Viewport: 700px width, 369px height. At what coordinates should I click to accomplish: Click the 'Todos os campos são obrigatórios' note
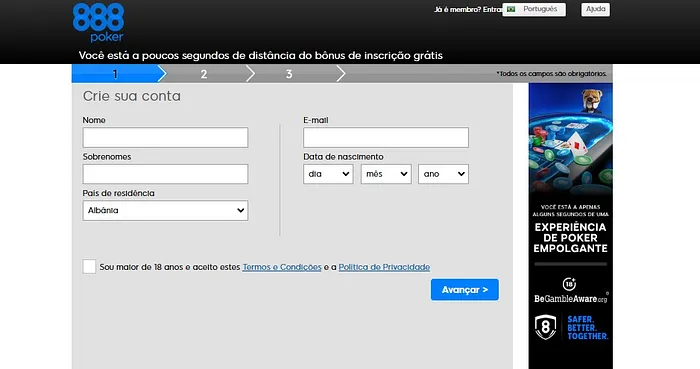[x=552, y=74]
